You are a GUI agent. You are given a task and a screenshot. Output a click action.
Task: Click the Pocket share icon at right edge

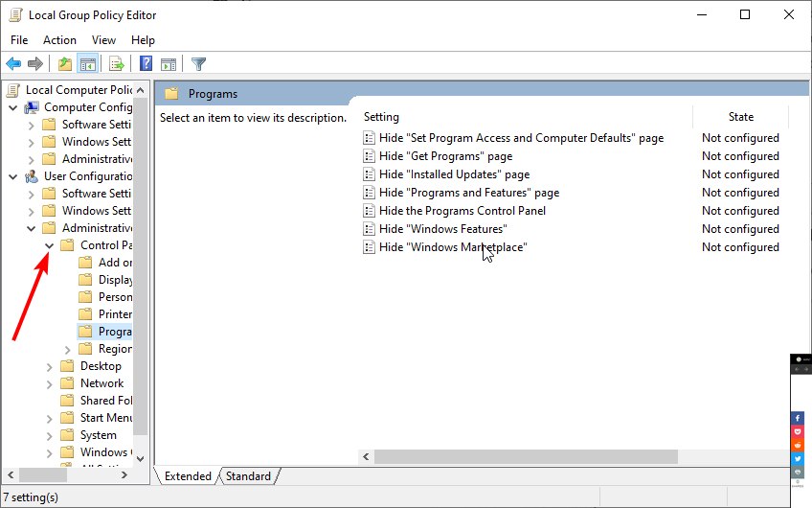tap(798, 431)
